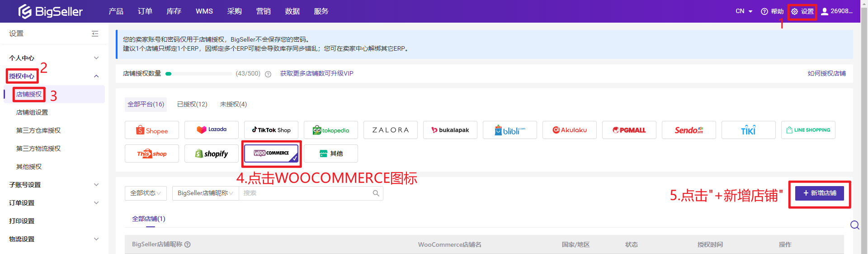Image resolution: width=868 pixels, height=254 pixels.
Task: Open 库存 menu in top navigation
Action: point(174,11)
